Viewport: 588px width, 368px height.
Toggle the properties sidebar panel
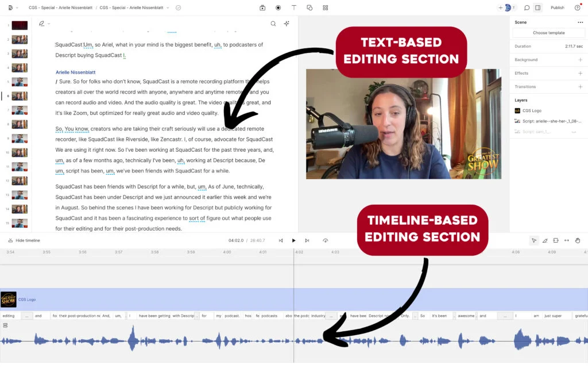point(537,7)
